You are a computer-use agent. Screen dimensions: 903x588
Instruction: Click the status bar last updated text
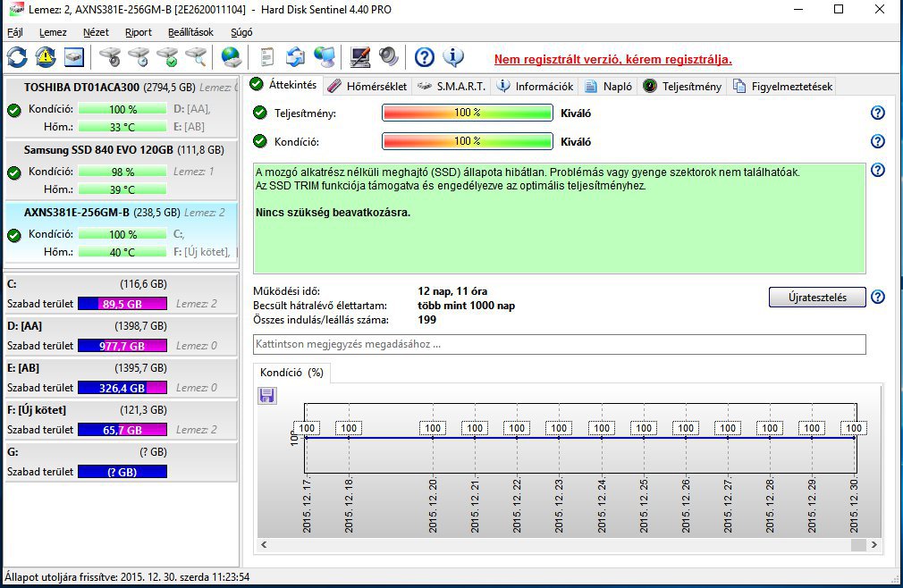[x=127, y=577]
